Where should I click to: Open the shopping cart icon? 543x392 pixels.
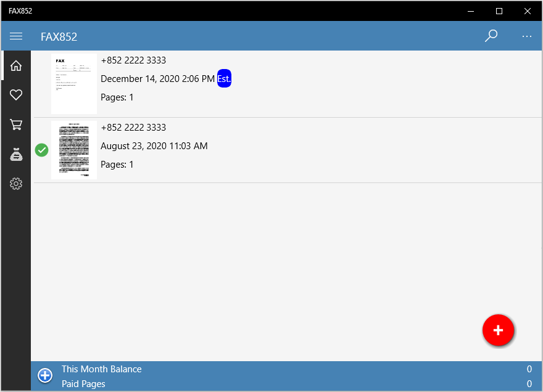tap(16, 125)
